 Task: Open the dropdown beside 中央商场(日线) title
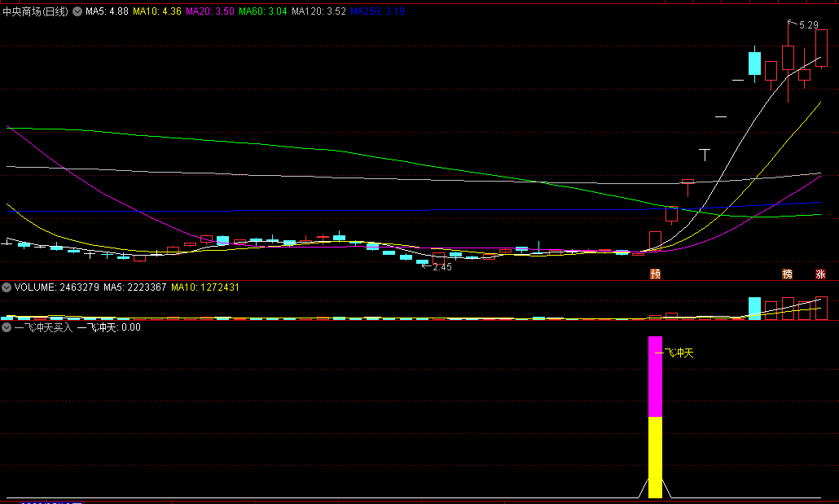click(77, 11)
